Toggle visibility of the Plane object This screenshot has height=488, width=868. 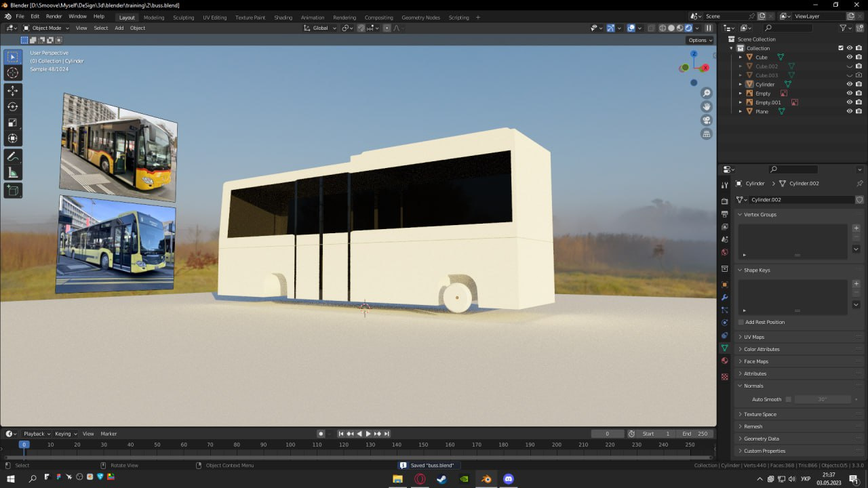[849, 111]
